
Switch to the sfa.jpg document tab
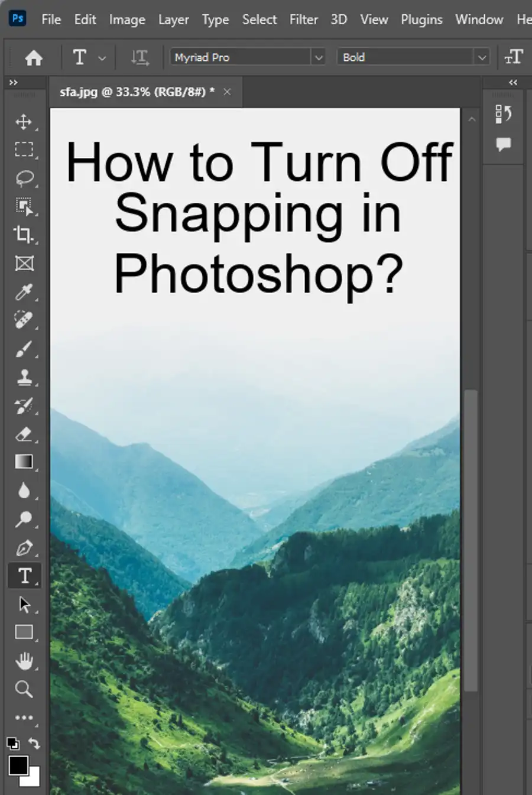(x=137, y=92)
